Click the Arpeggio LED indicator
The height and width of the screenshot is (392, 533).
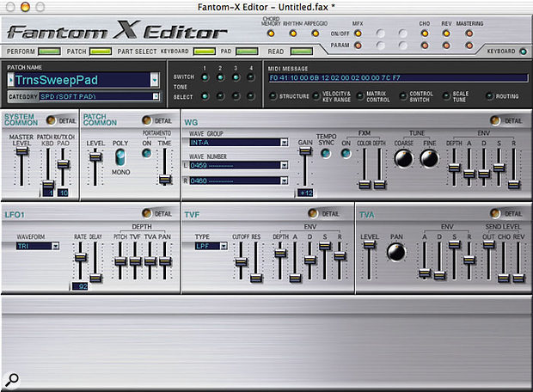[x=316, y=34]
